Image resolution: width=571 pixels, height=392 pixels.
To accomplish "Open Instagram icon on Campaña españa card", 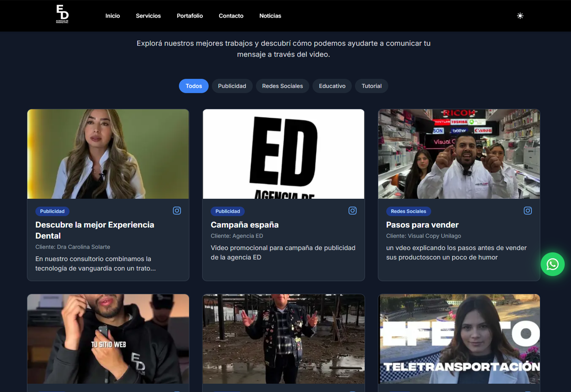I will 353,211.
